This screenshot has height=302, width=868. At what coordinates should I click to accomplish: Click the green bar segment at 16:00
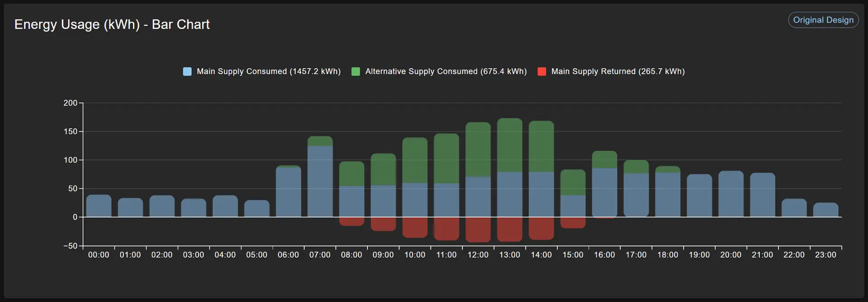click(x=604, y=159)
